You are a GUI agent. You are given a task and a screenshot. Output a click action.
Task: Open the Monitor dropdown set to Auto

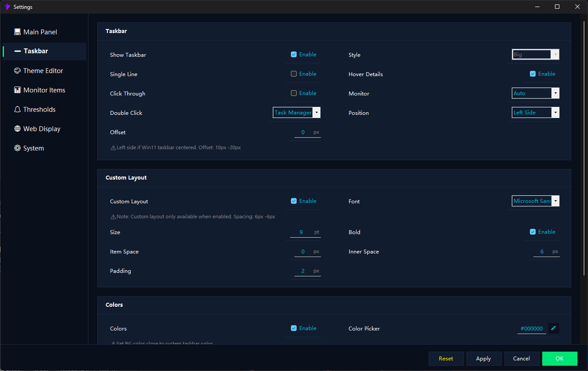[536, 93]
